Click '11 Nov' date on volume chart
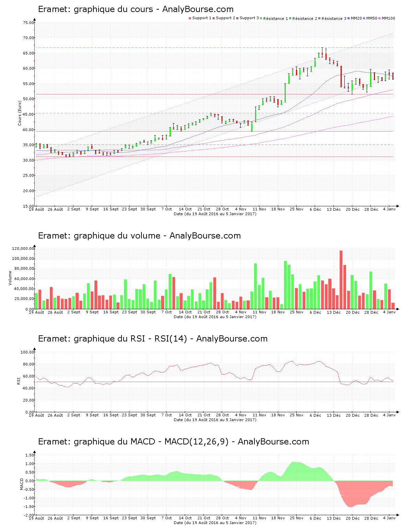Image resolution: width=412 pixels, height=532 pixels. tap(259, 312)
